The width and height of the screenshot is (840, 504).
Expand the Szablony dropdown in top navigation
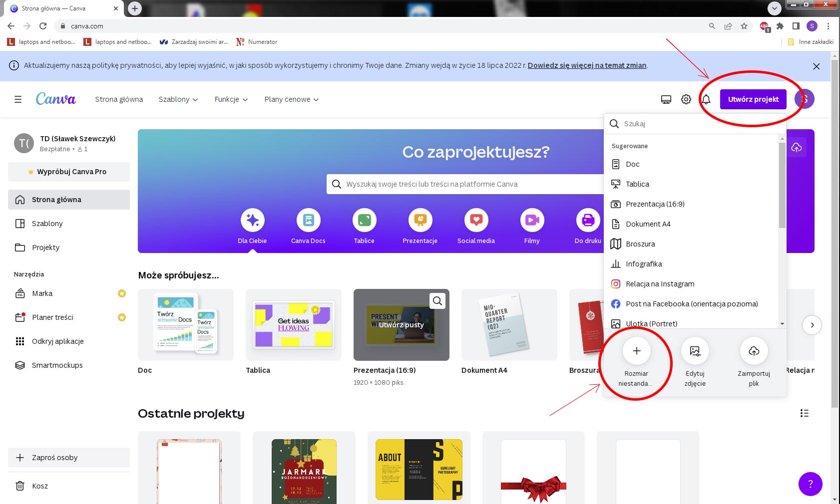pos(178,99)
